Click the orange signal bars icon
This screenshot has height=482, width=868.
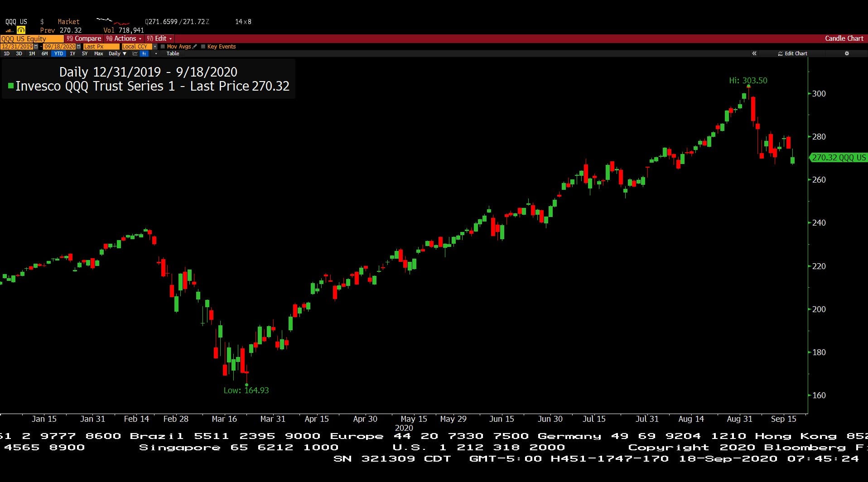click(x=9, y=31)
